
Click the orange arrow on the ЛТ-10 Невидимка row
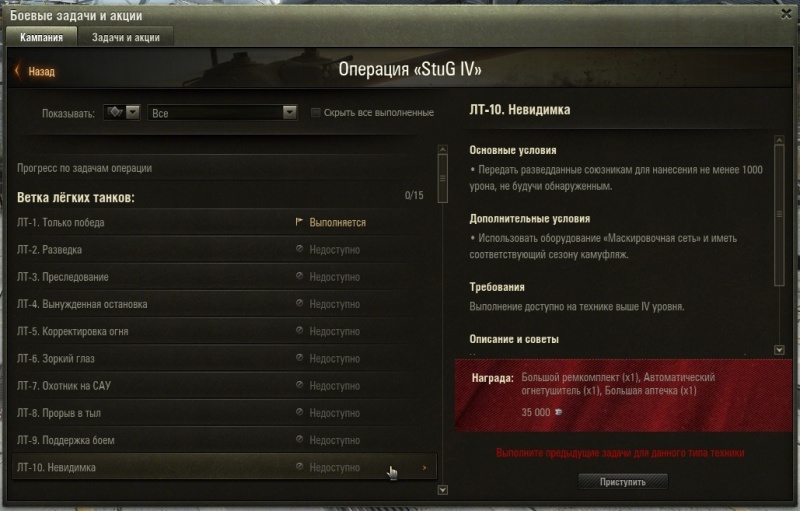click(x=424, y=467)
